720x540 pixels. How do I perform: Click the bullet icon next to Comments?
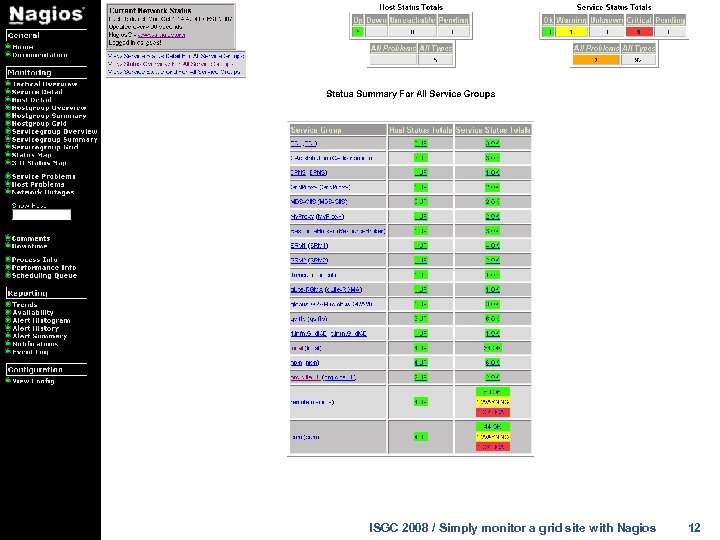(x=8, y=238)
